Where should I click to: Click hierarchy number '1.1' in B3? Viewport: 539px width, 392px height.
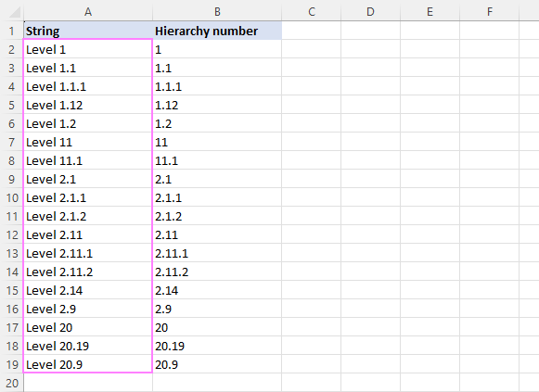[217, 68]
